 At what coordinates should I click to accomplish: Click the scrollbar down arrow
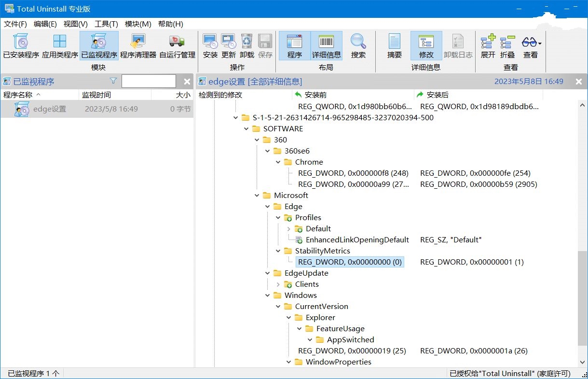coord(583,362)
